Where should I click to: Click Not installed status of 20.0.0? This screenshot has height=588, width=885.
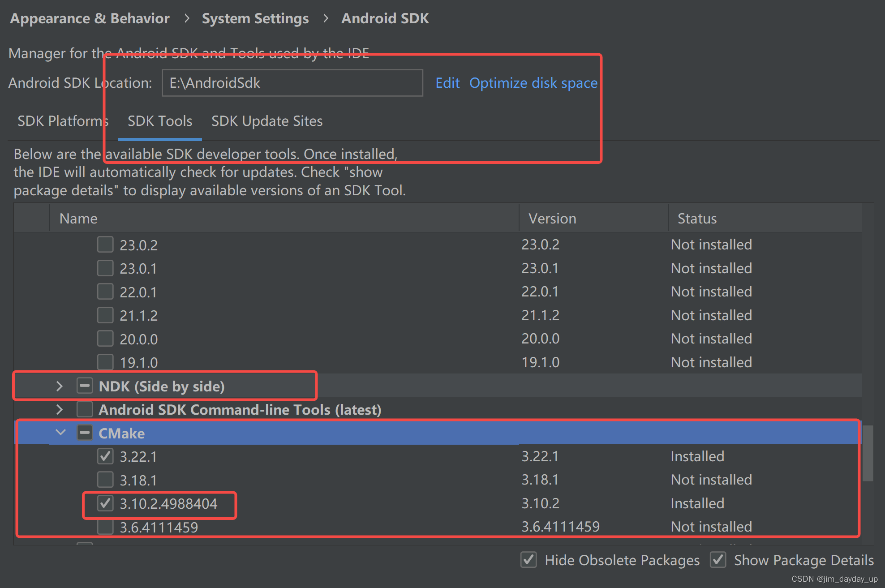pos(711,338)
